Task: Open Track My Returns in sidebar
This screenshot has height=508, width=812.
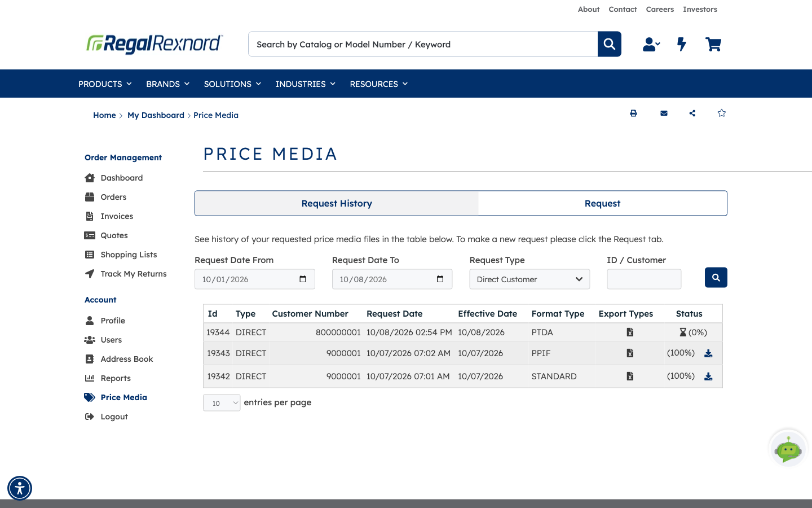Action: [x=134, y=274]
